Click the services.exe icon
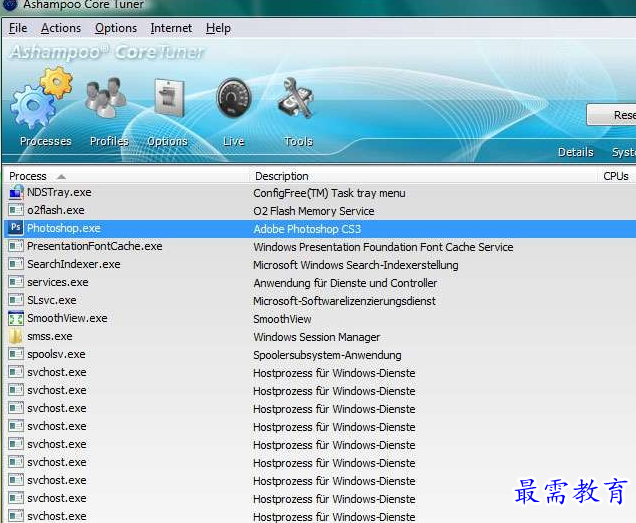Screen dimensions: 636x523 coord(16,282)
